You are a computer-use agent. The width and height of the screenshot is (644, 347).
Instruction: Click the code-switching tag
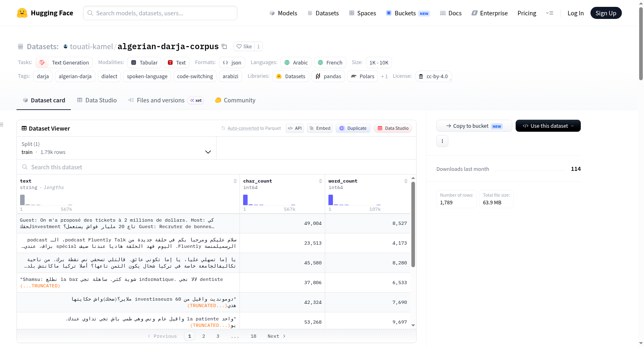(x=195, y=76)
